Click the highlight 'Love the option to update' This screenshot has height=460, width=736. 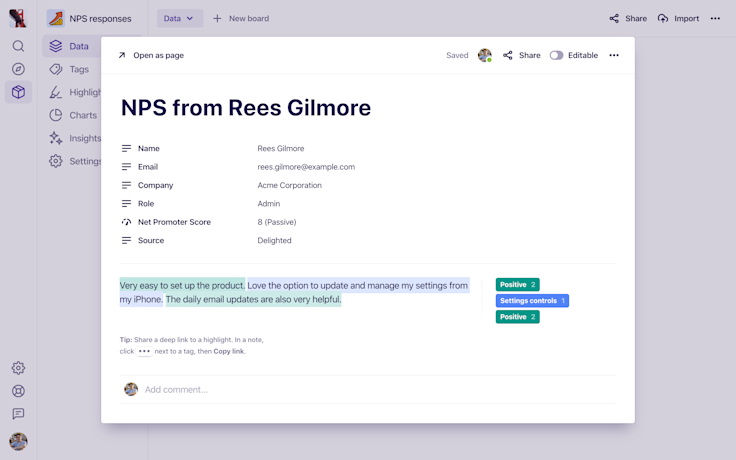pyautogui.click(x=298, y=285)
